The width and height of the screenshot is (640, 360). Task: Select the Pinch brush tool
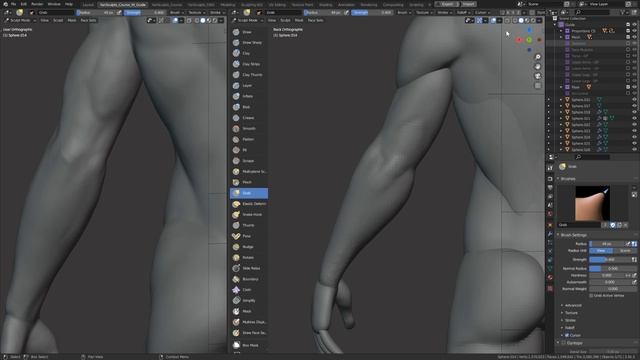(249, 182)
